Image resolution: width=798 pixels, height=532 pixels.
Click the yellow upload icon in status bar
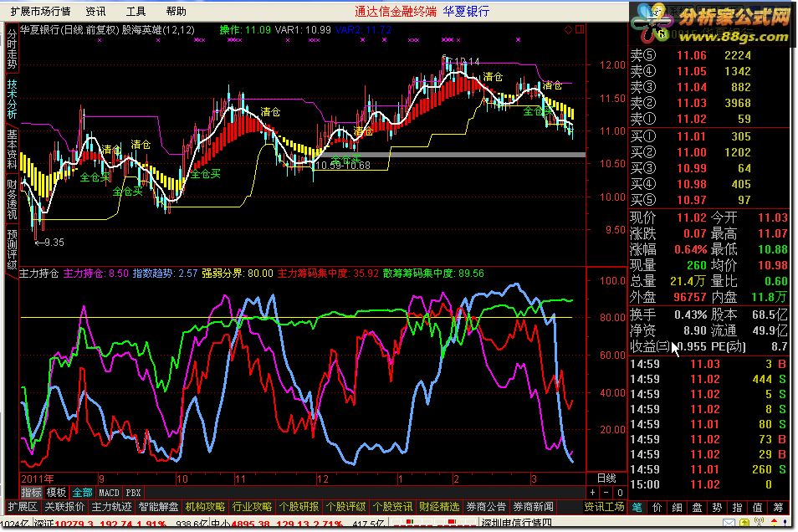click(x=744, y=524)
